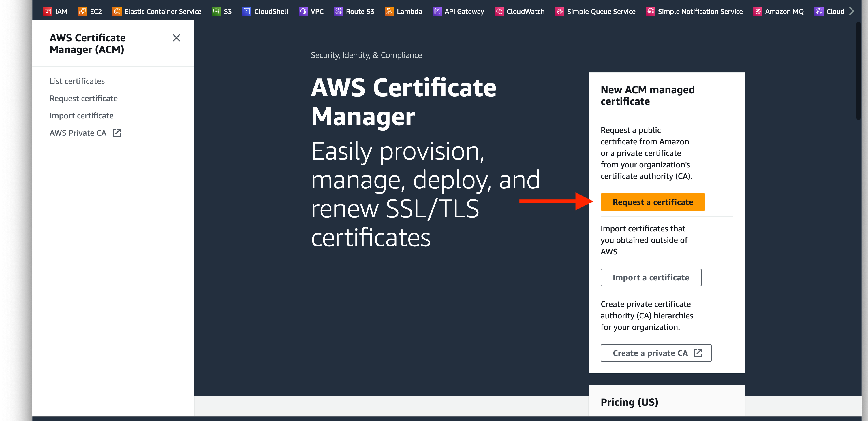
Task: Click the Simple Queue Service favorites label
Action: 601,12
